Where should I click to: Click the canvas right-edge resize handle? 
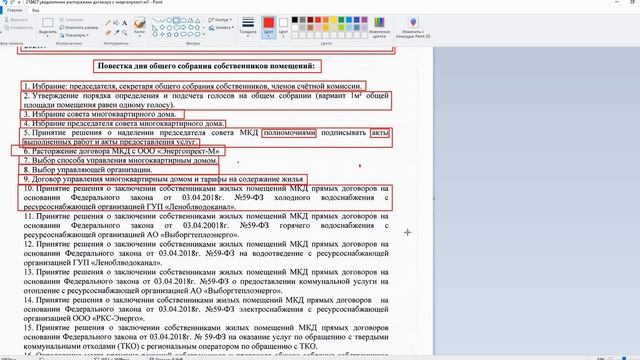coord(433,198)
